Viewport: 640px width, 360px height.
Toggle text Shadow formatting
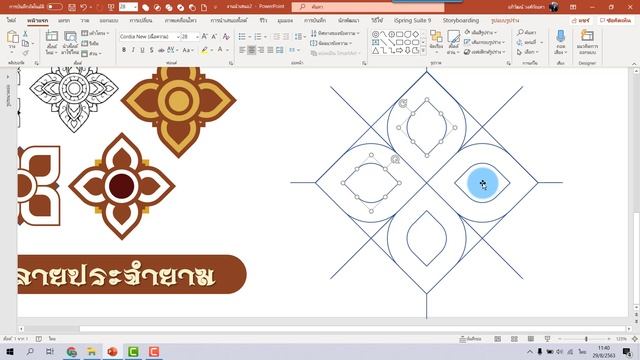(151, 50)
